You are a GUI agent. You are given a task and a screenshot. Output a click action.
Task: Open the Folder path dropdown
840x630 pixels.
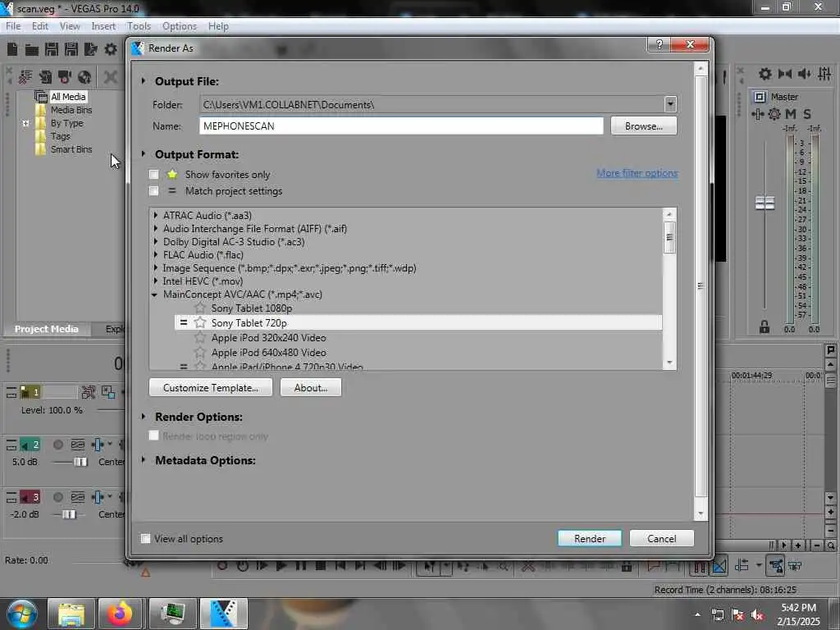(x=670, y=104)
